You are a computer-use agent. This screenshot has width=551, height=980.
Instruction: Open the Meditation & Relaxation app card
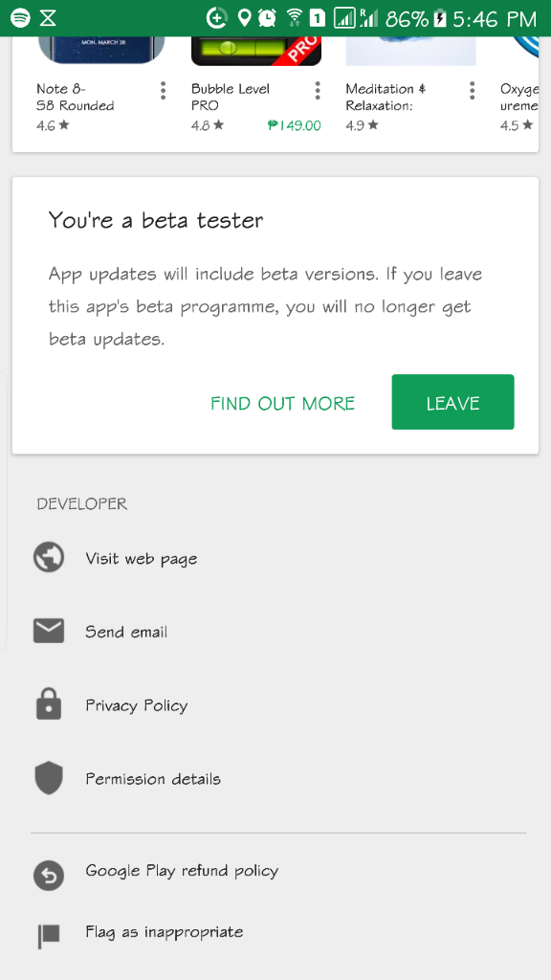tap(411, 84)
